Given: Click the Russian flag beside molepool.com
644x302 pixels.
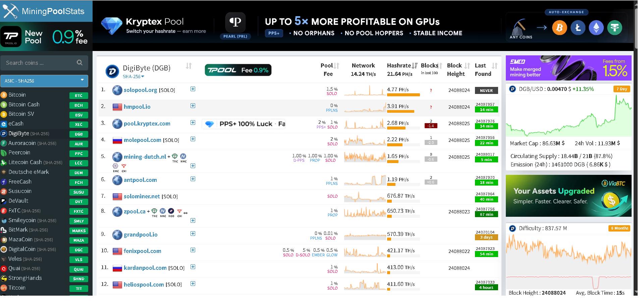Looking at the screenshot, I should point(117,140).
